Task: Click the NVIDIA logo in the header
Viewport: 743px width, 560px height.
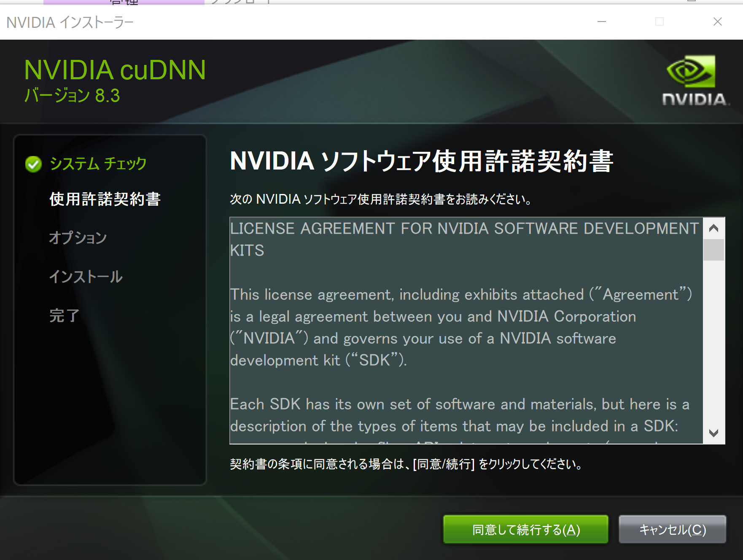Action: 695,80
